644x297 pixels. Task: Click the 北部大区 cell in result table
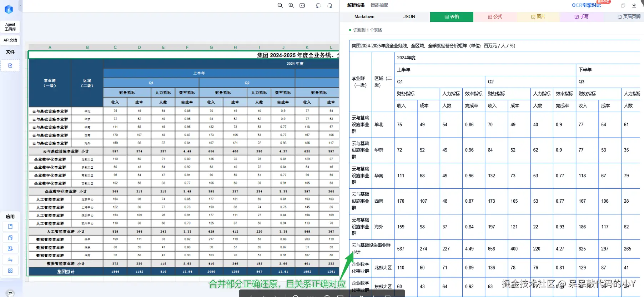click(x=383, y=268)
